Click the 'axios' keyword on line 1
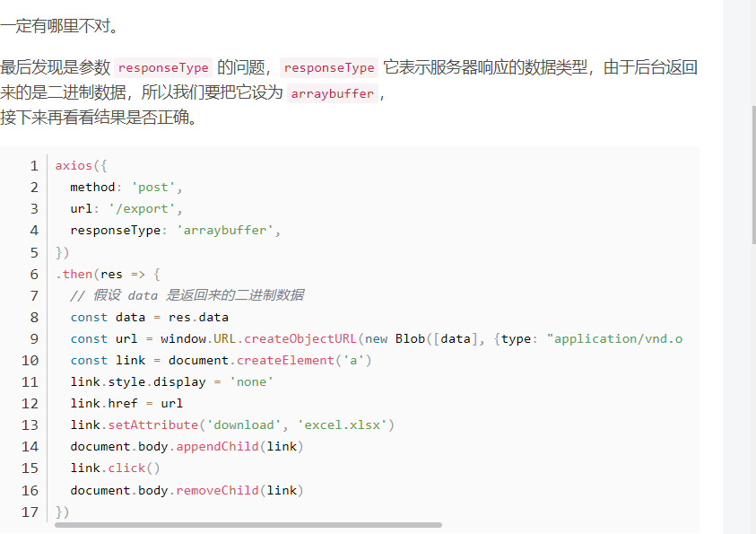 click(x=74, y=166)
